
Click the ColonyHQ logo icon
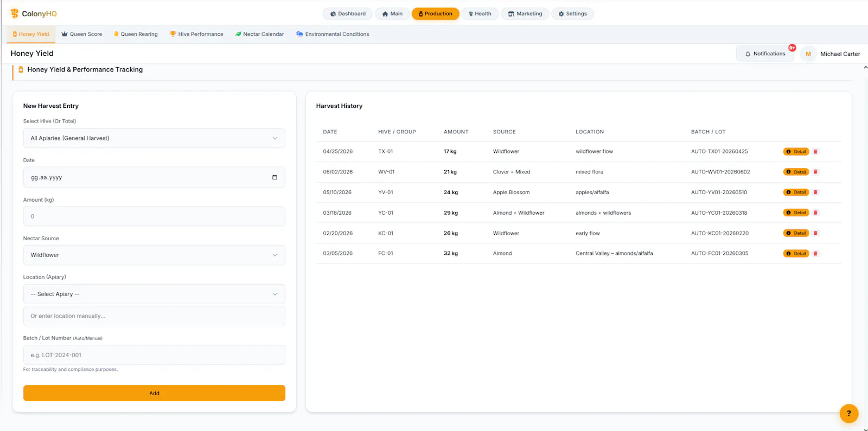15,14
